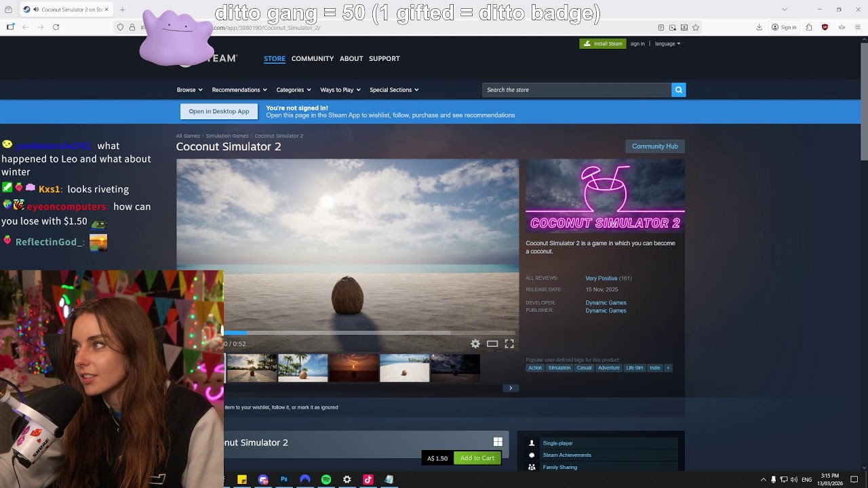Screen dimensions: 868x488
Task: Open the language dropdown
Action: [667, 43]
